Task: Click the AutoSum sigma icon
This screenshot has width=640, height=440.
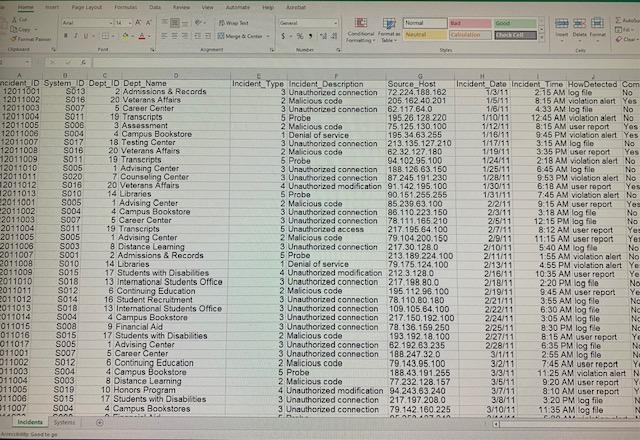Action: pos(618,20)
